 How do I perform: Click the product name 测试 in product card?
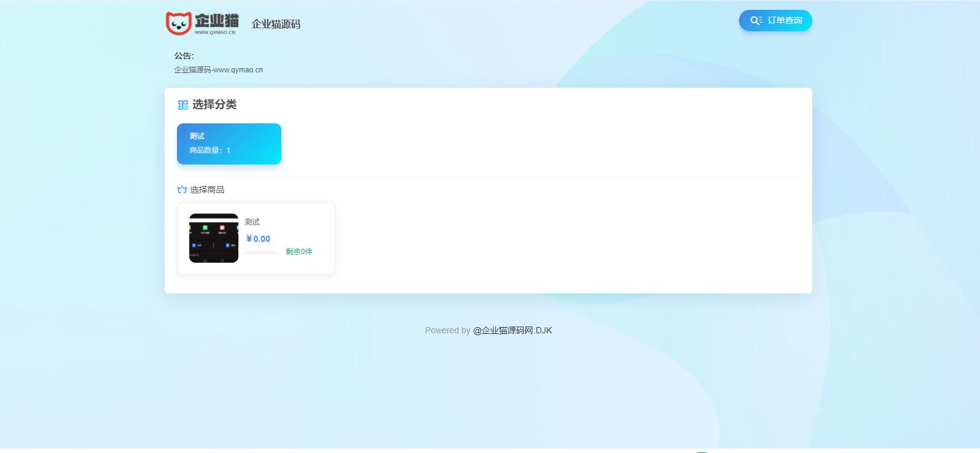pos(252,222)
